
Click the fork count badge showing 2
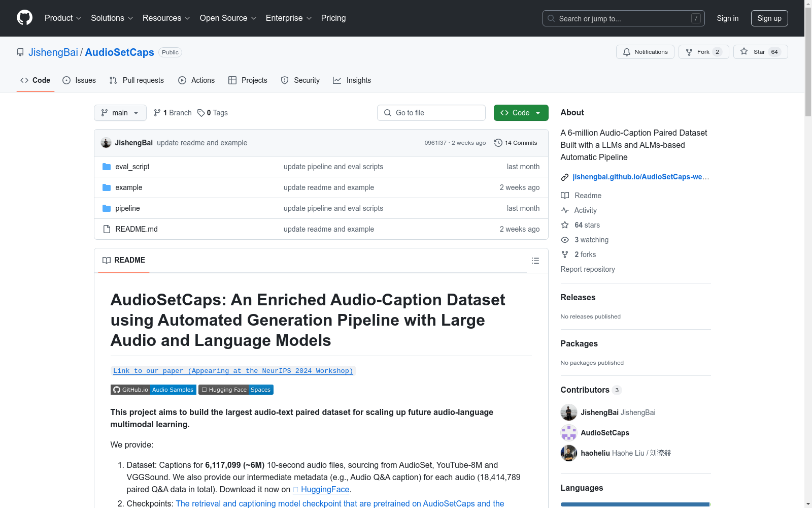[x=717, y=52]
